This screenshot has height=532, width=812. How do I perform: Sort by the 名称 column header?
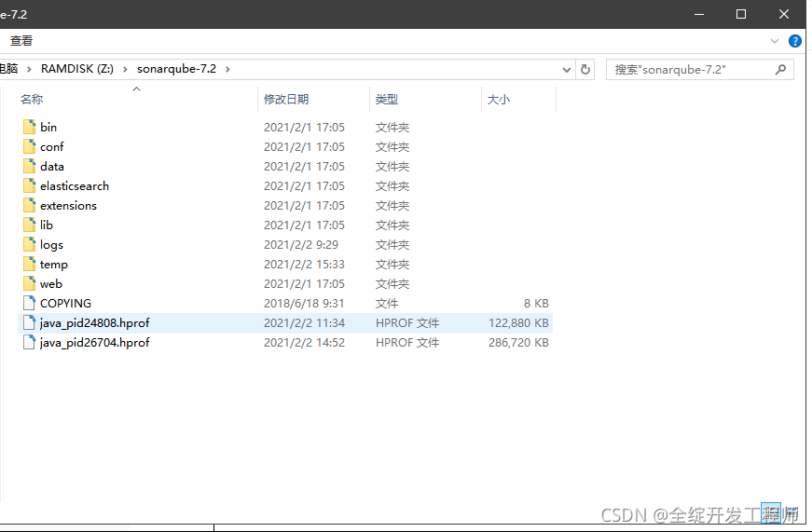[31, 100]
